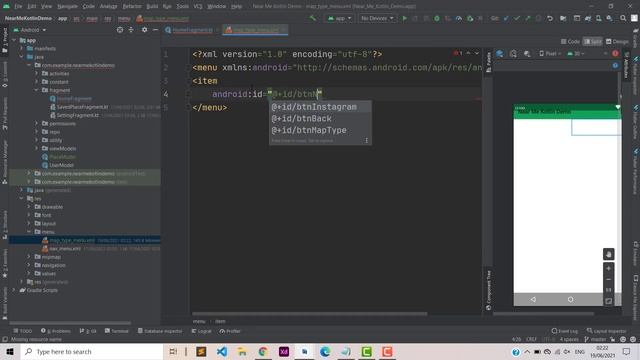Switch editor to Design view
This screenshot has height=360, width=640.
(x=617, y=42)
